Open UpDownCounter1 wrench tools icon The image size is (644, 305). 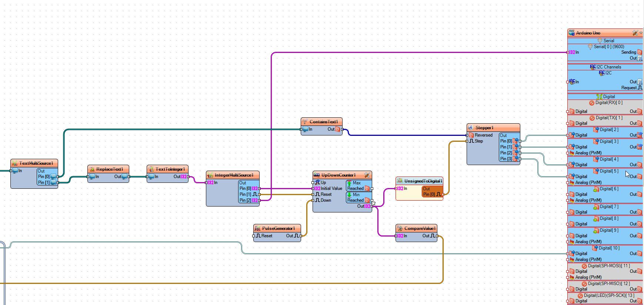tap(367, 175)
